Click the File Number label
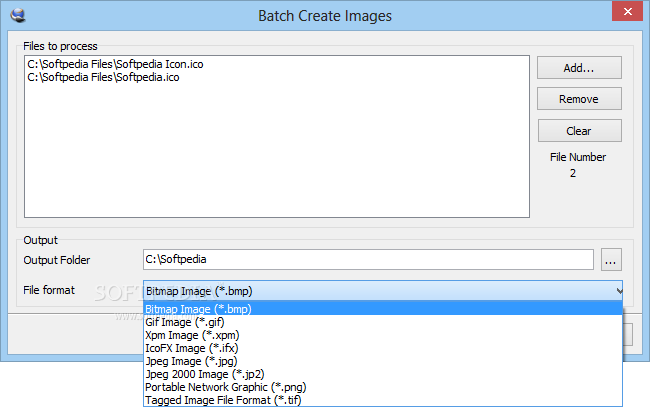The height and width of the screenshot is (407, 650). [x=578, y=157]
